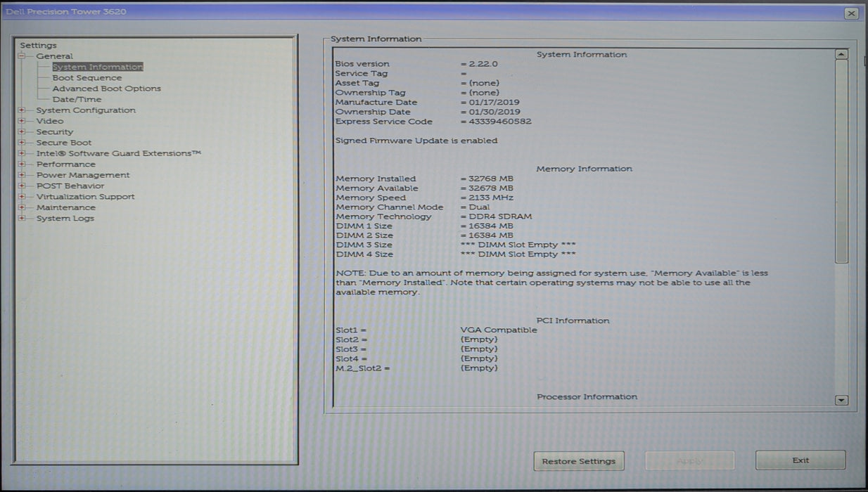The height and width of the screenshot is (492, 868).
Task: Expand the Virtualization Support node
Action: click(x=22, y=197)
